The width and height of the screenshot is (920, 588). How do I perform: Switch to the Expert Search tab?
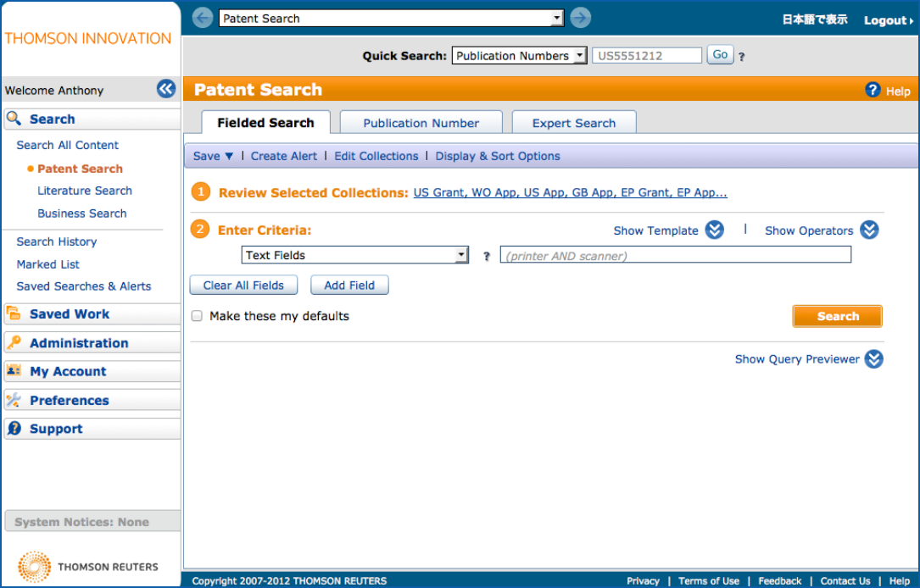click(573, 123)
